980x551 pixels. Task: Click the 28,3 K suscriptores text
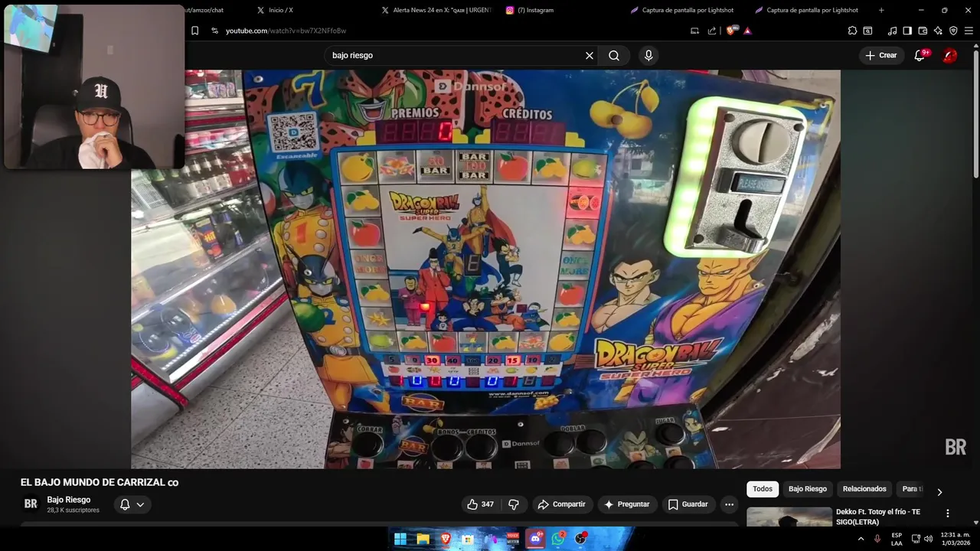pyautogui.click(x=73, y=510)
